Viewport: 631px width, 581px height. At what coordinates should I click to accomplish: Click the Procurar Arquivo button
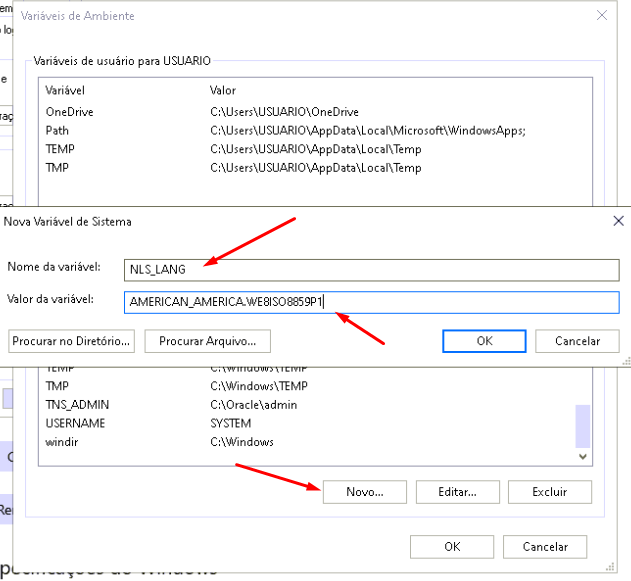[208, 341]
